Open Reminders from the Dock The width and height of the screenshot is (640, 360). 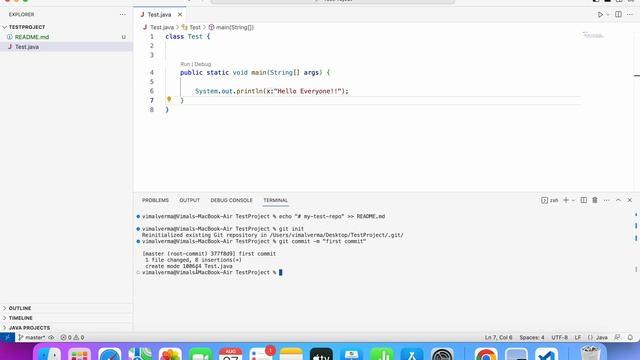261,355
